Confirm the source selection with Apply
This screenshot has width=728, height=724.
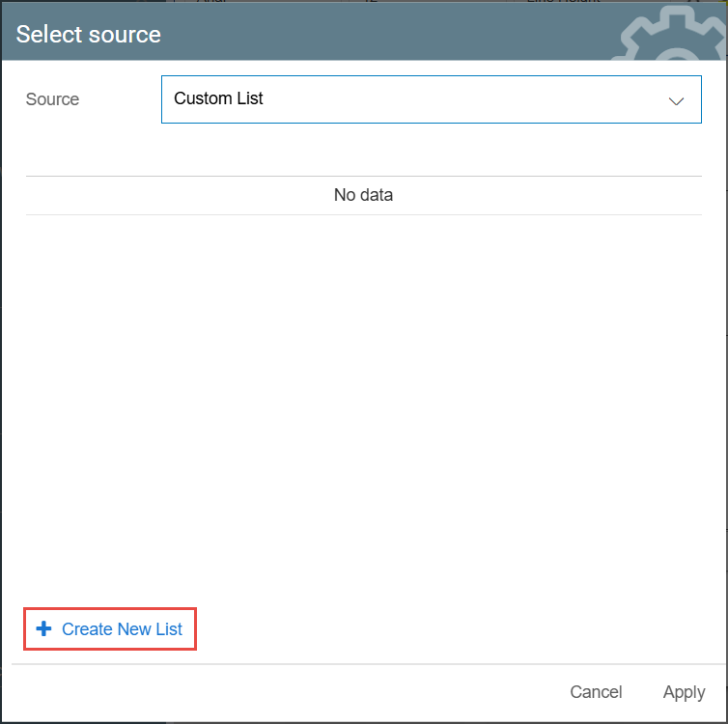click(684, 692)
